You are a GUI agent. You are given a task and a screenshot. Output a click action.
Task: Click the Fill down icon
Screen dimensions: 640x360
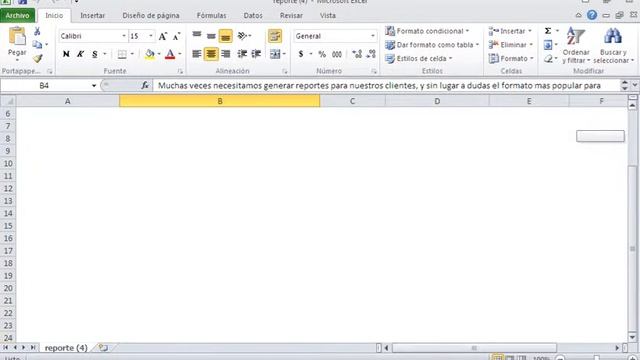(x=548, y=45)
